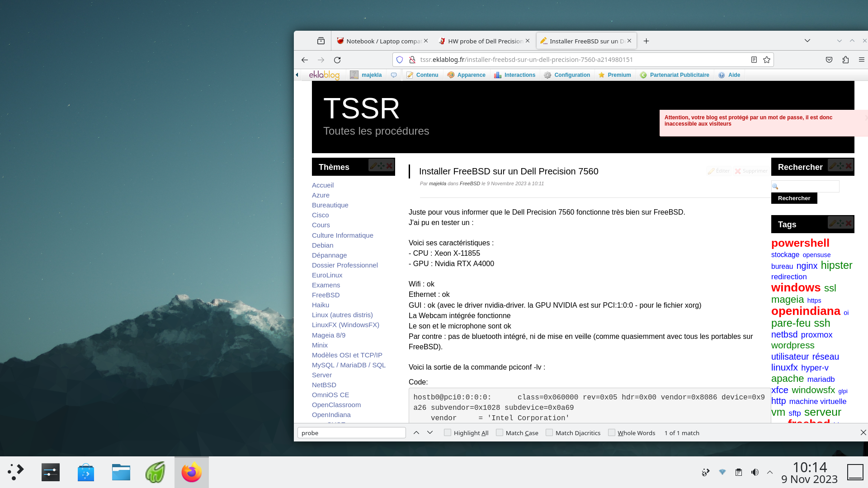The image size is (868, 488).
Task: Delete the Tags widget with red X
Action: pos(849,223)
